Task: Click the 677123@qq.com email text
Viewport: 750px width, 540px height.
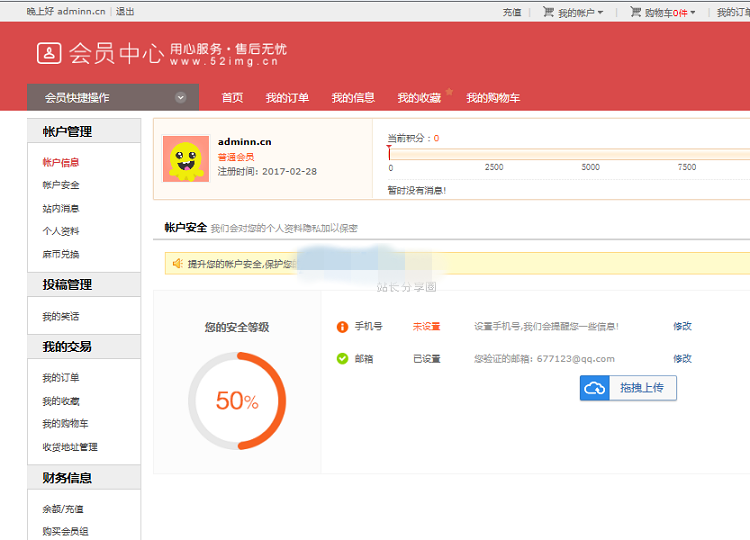Action: click(575, 359)
